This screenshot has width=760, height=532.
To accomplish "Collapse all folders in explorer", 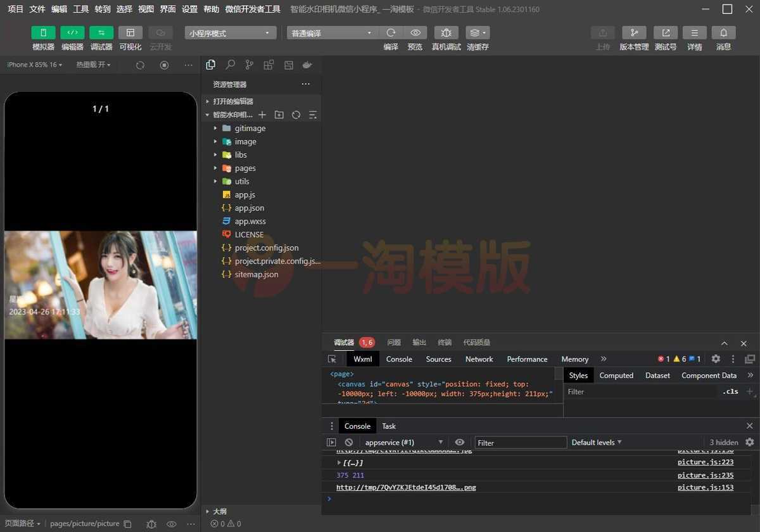I will point(313,115).
